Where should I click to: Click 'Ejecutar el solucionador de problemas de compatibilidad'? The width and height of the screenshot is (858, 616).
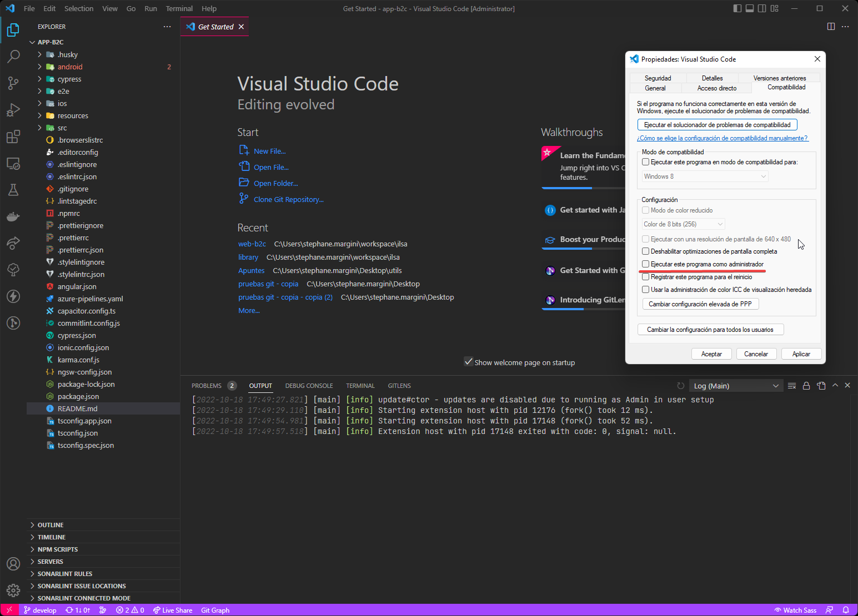[x=717, y=125]
